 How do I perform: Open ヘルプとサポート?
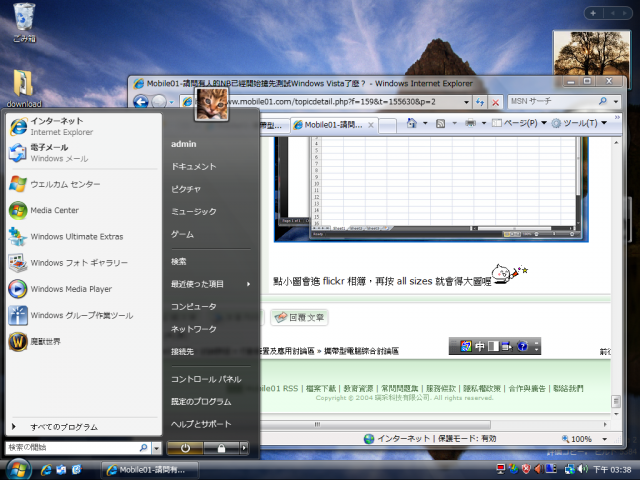[x=201, y=424]
